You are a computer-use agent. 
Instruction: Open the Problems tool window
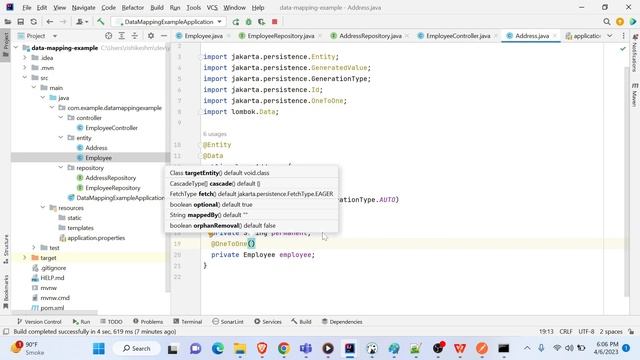click(148, 322)
